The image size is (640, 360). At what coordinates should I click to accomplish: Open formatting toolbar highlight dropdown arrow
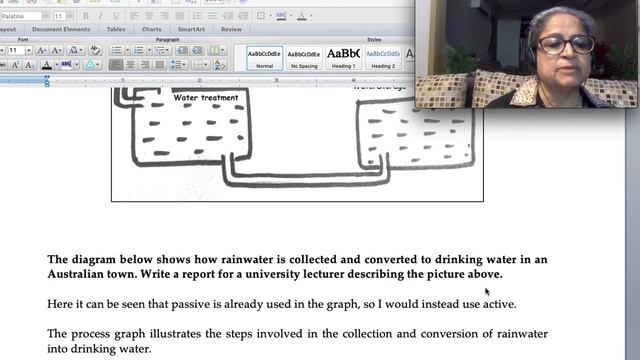291,16
